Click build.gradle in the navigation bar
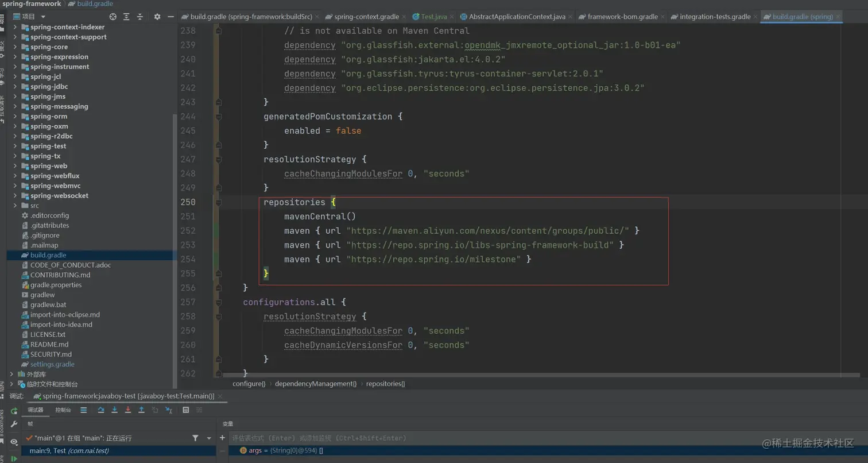 click(95, 4)
